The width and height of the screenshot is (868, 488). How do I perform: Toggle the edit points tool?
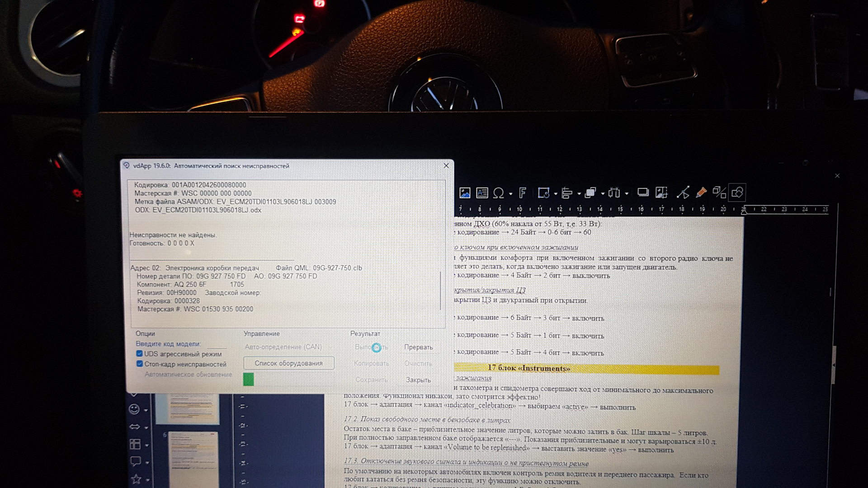click(683, 193)
